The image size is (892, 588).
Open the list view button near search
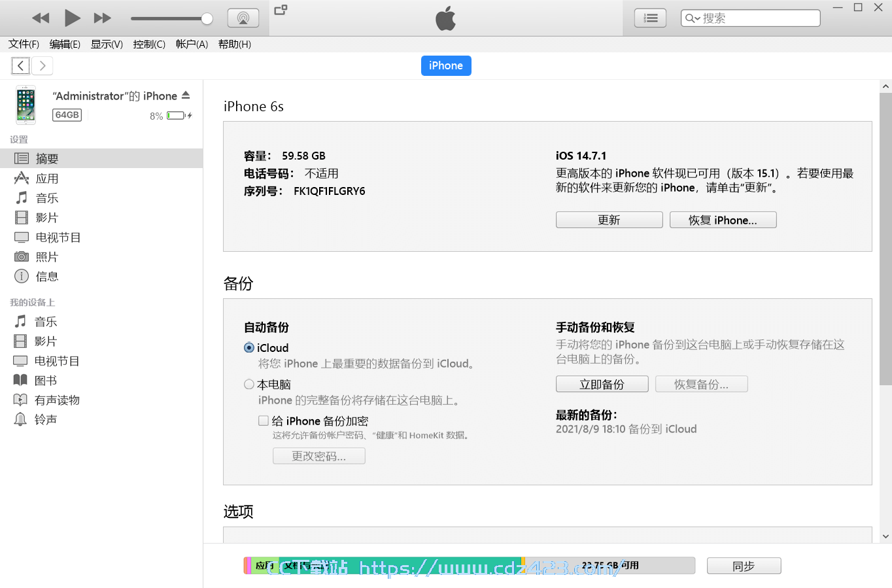pyautogui.click(x=650, y=18)
